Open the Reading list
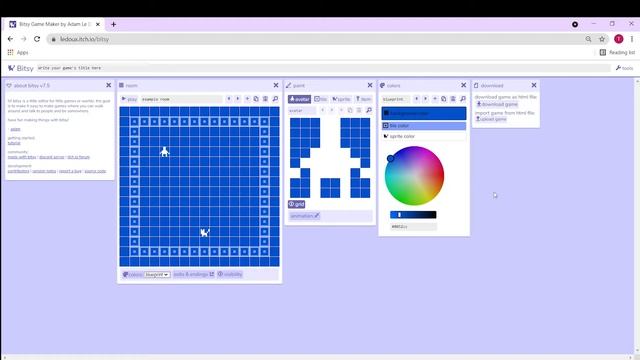Viewport: 640px width, 360px height. 617,52
